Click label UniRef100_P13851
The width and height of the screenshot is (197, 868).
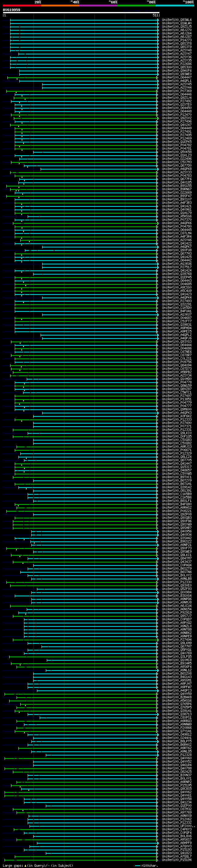point(176,399)
